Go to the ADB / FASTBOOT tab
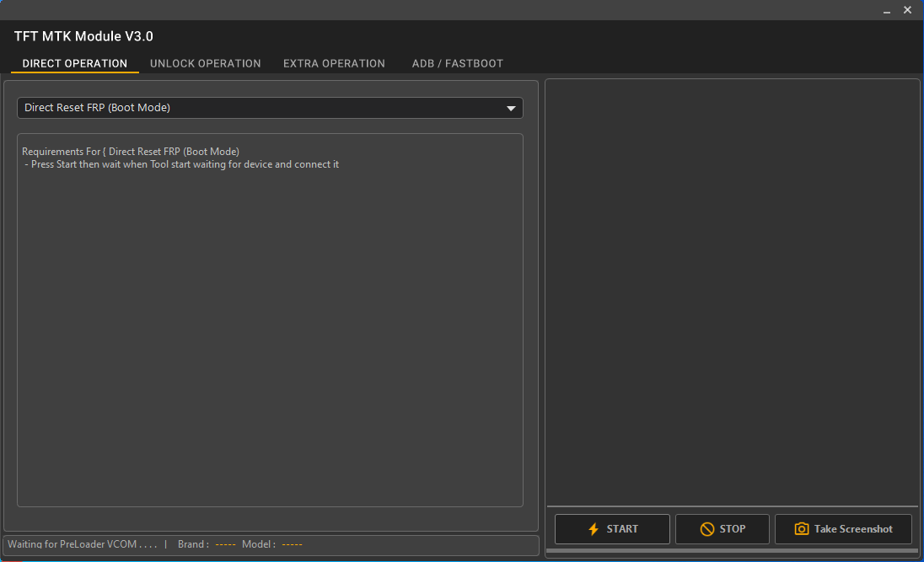This screenshot has width=924, height=562. [x=458, y=63]
